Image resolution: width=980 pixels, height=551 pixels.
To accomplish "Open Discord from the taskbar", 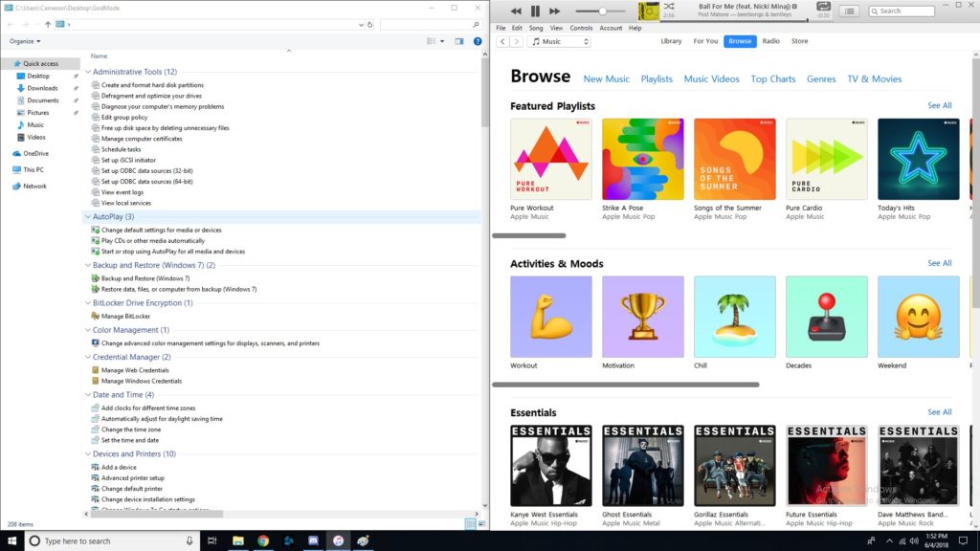I will [313, 540].
